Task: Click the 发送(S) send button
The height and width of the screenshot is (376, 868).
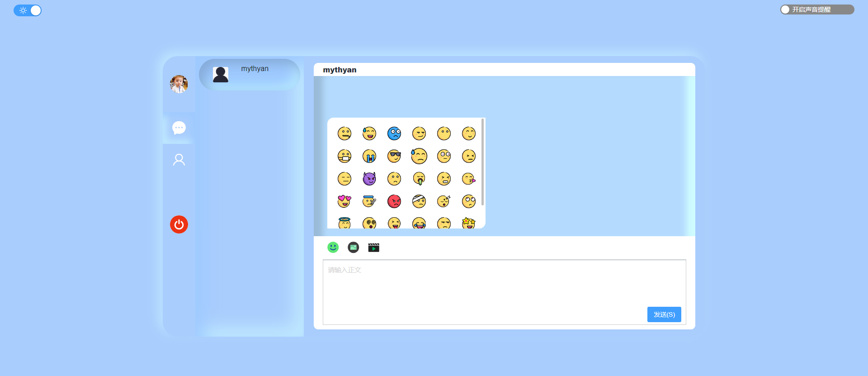Action: [664, 314]
